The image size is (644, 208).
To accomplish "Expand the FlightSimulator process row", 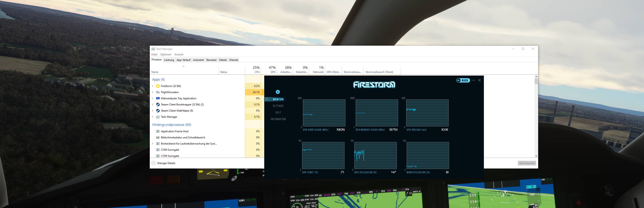I will (153, 92).
